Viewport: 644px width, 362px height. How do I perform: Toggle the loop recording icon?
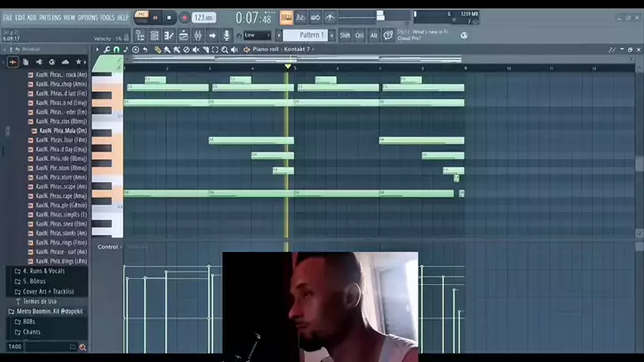(315, 18)
